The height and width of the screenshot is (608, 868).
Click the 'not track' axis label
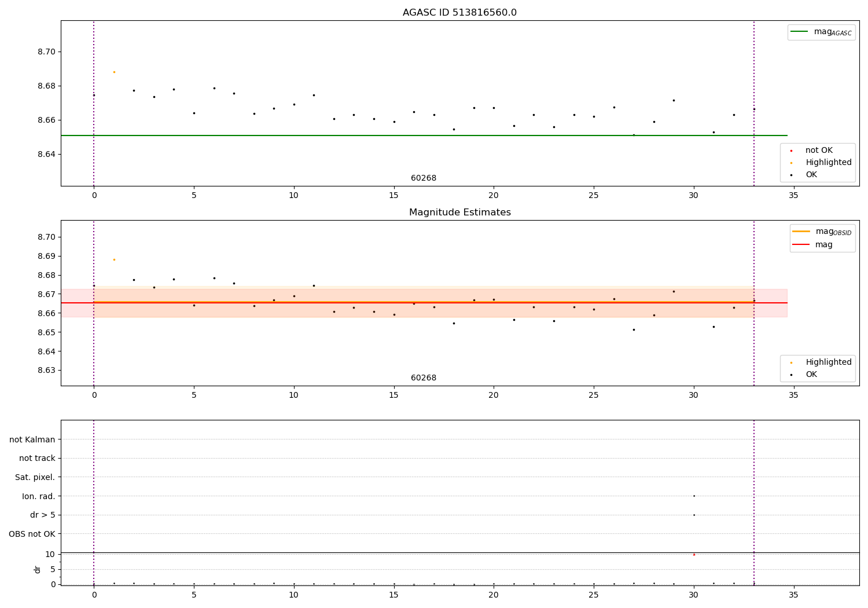(37, 458)
